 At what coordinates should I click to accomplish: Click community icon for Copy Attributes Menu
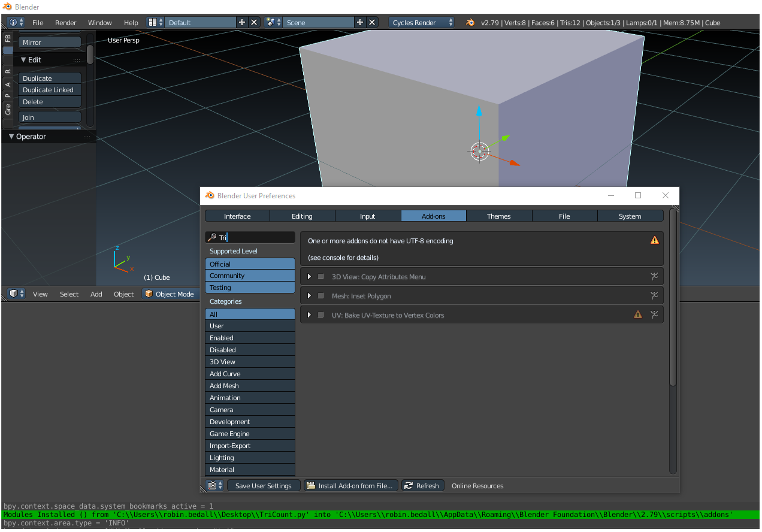point(654,276)
